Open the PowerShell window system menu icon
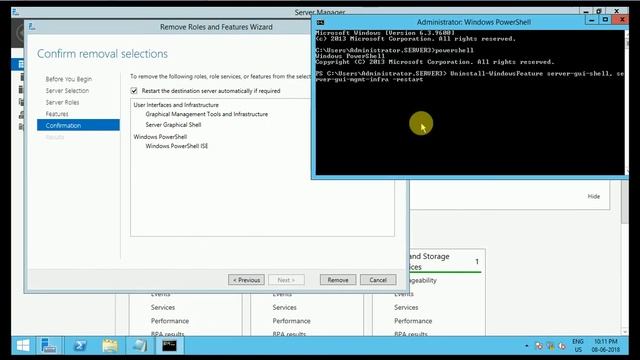Viewport: 640px width, 360px height. click(x=321, y=22)
